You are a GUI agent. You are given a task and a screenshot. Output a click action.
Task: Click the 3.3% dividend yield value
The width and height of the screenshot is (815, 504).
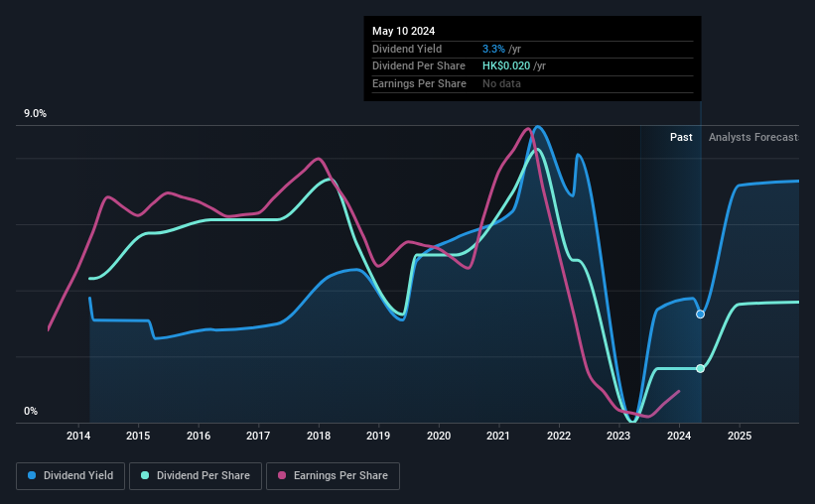pyautogui.click(x=493, y=49)
